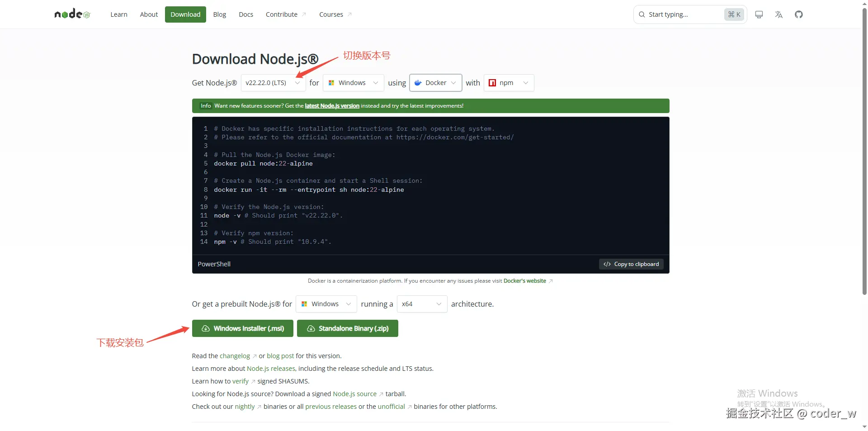Expand the v22.22.0 (LTS) version dropdown
Viewport: 868px width, 431px height.
273,83
